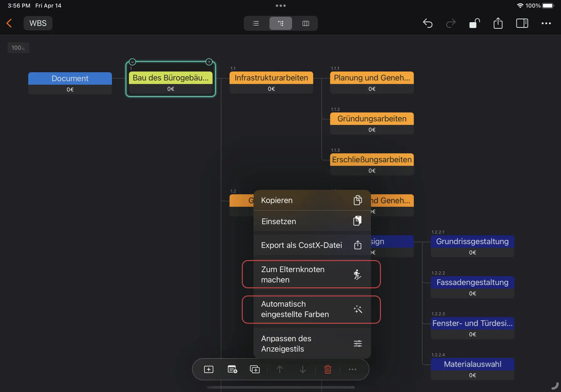Choose Kopieren from context menu
Screen dimensions: 561x392
click(312, 200)
